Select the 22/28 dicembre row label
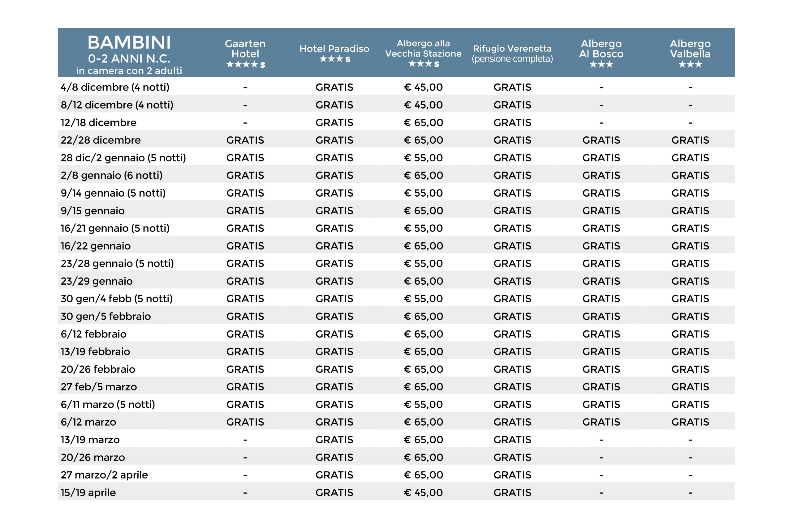 pos(101,140)
